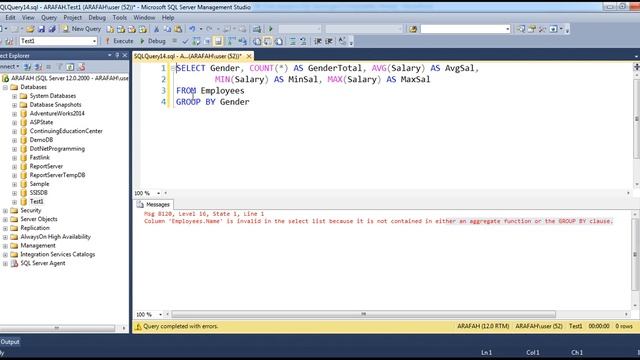
Task: Close the SQLQuery14.sql tab
Action: coord(249,56)
